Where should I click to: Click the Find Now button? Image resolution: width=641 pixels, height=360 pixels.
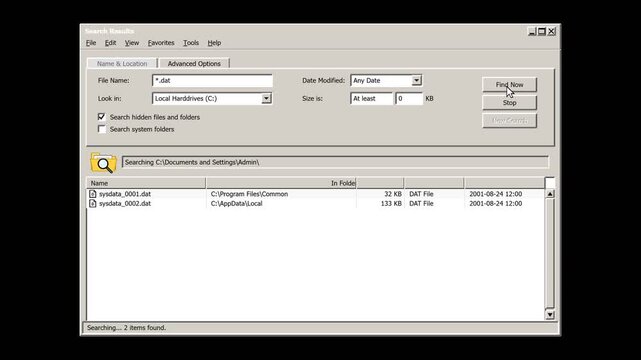[x=509, y=85]
